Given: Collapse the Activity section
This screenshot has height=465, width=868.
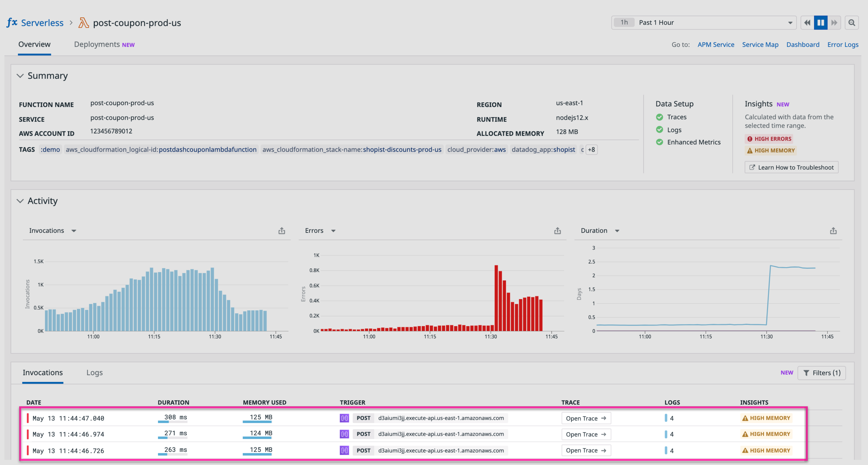Looking at the screenshot, I should coord(20,201).
